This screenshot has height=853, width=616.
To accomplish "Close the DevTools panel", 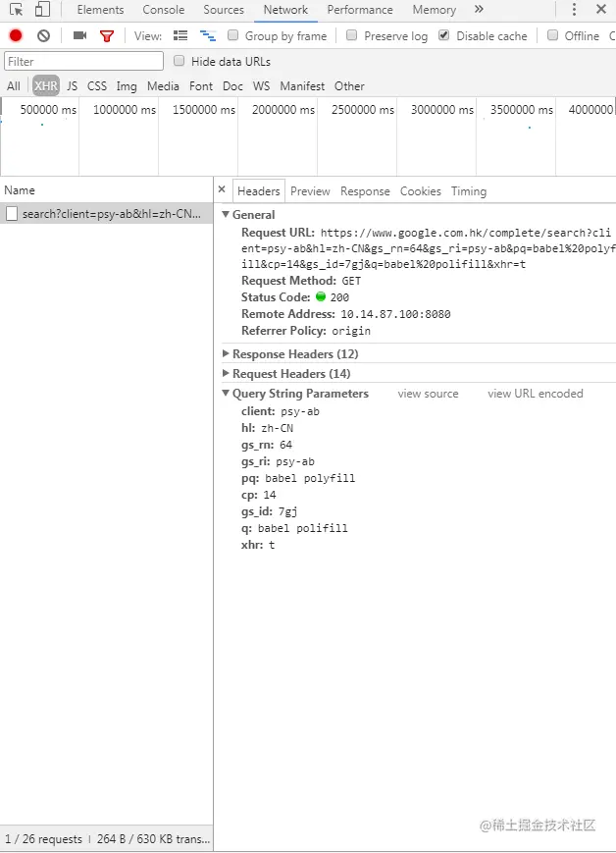I will tap(600, 9).
